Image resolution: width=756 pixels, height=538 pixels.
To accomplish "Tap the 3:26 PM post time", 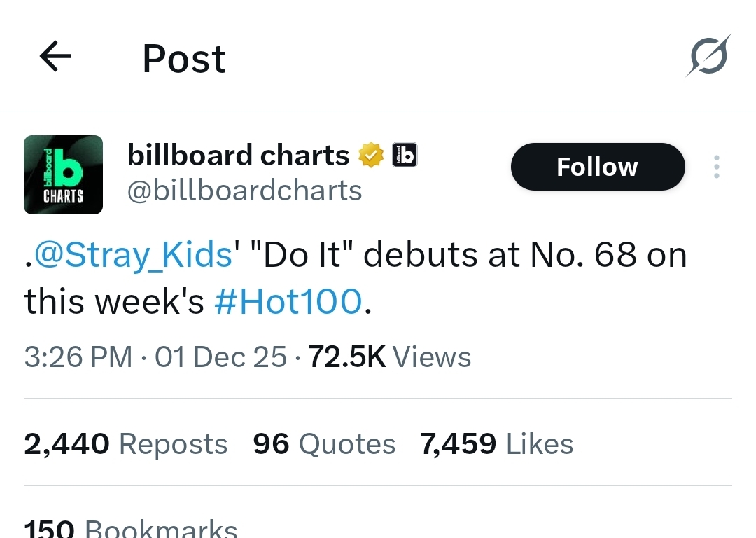I will tap(78, 357).
